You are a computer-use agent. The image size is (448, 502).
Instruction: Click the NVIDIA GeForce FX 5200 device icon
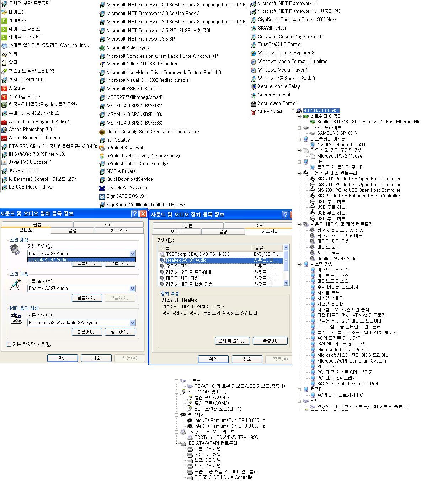313,144
